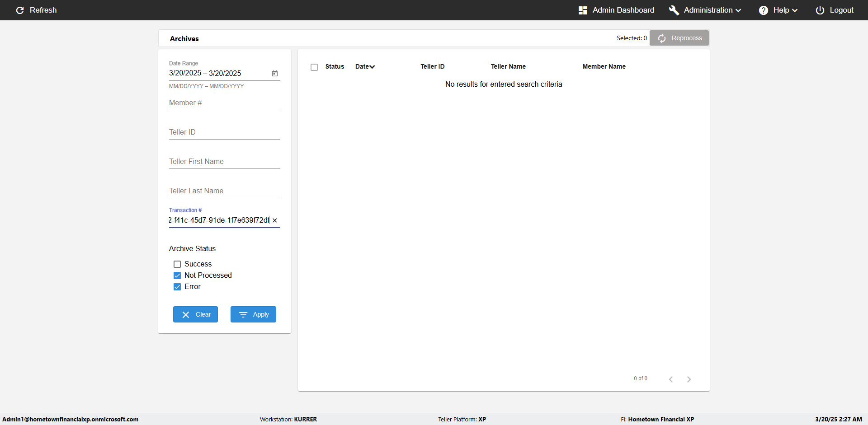Click the Status column header
This screenshot has height=425, width=868.
pyautogui.click(x=335, y=66)
